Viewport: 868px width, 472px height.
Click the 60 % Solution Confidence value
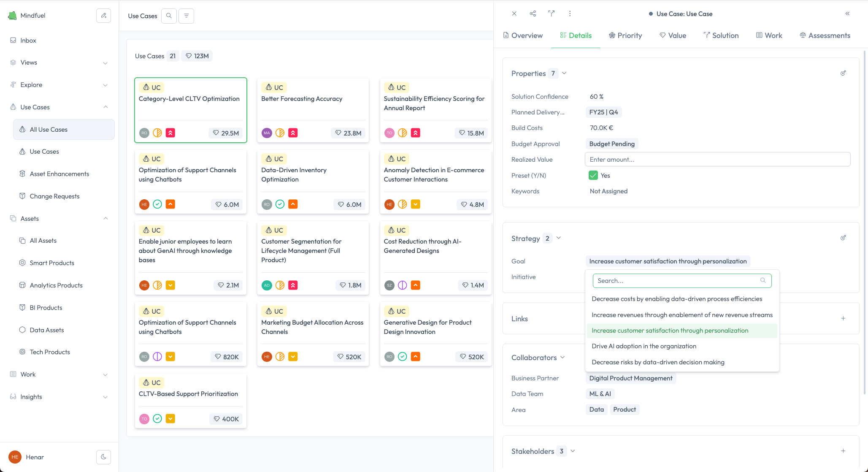click(x=597, y=96)
